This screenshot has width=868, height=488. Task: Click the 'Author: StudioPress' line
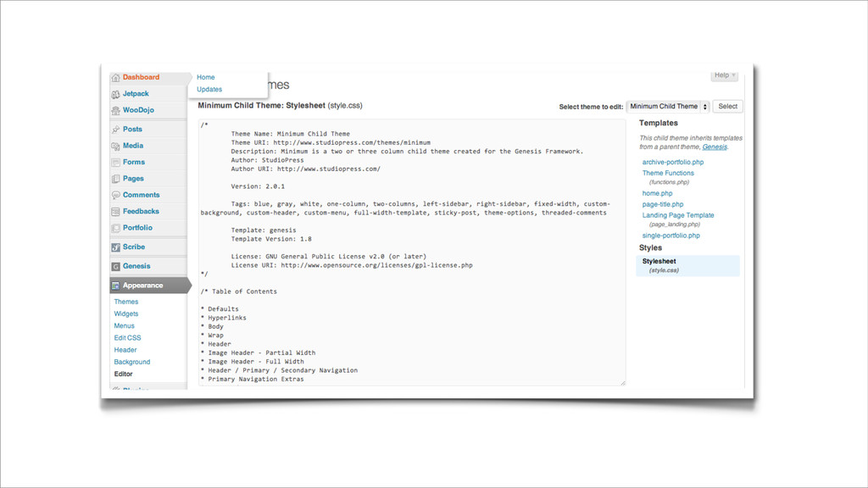coord(267,160)
